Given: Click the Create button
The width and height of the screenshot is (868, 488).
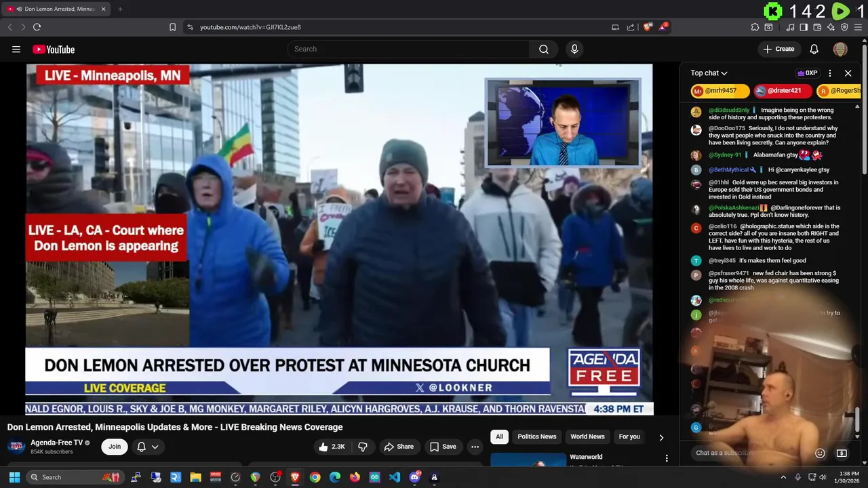Looking at the screenshot, I should tap(778, 49).
